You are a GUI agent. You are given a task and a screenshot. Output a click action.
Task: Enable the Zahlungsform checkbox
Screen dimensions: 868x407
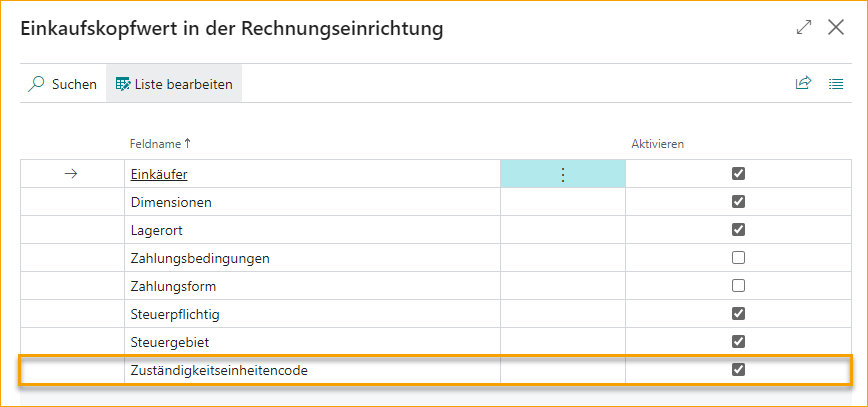739,286
